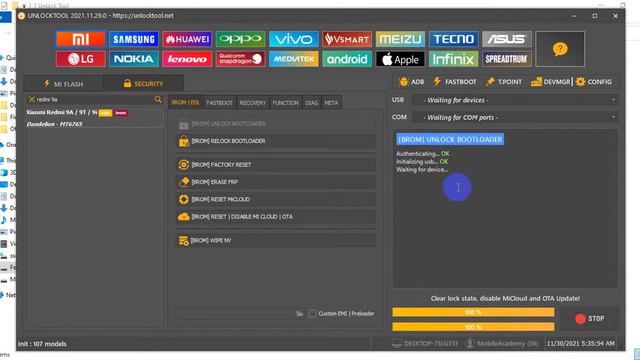Screen dimensions: 640x360
Task: Click the browse folder icon near Custom EMI
Action: coord(299,313)
